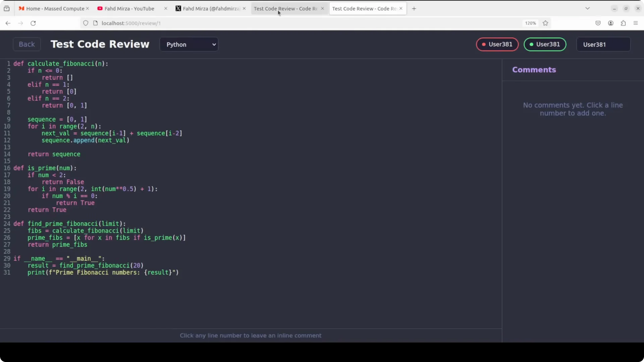The width and height of the screenshot is (644, 362).
Task: Click line number 16 for is_prime comment
Action: 7,168
